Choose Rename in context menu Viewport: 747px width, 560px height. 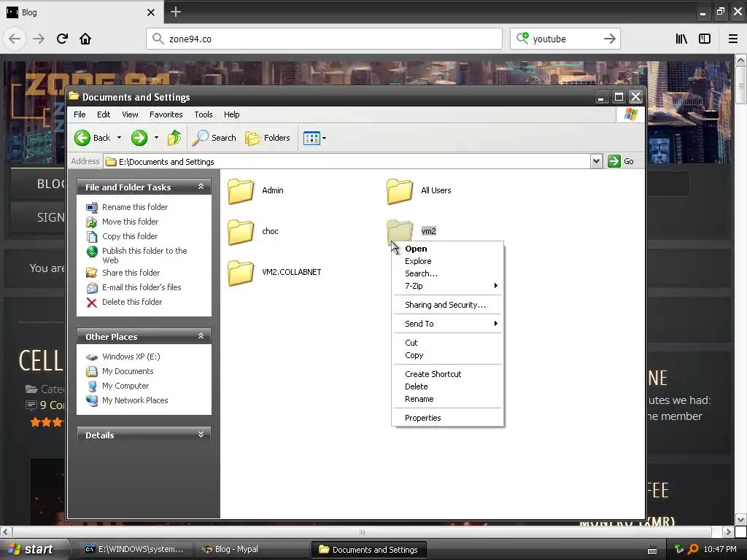tap(447, 399)
